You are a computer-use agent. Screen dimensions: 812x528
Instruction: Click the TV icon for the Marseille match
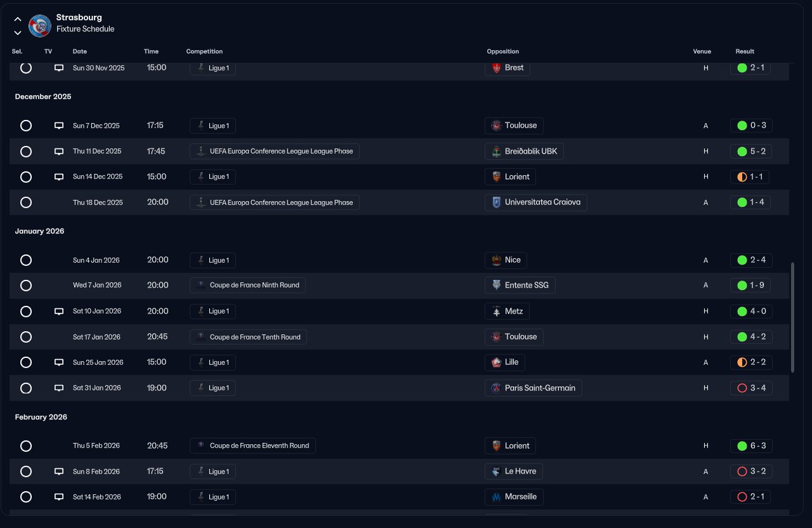point(59,497)
